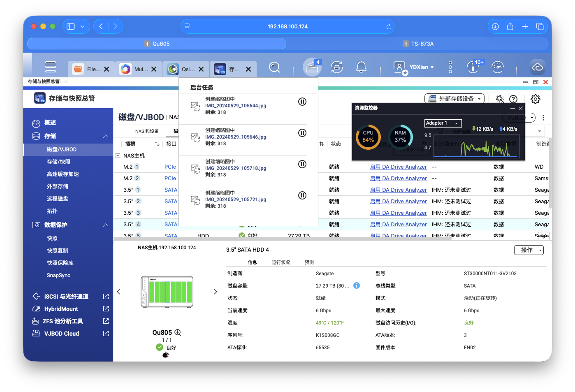This screenshot has height=392, width=575.
Task: Open the Adapter 1 dropdown in resource monitor
Action: tap(443, 123)
